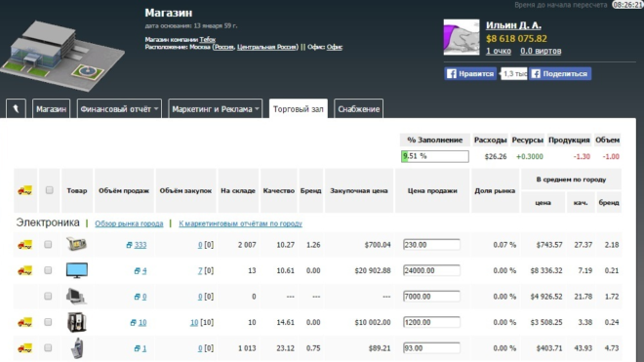Screen dimensions: 644x362
Task: Open user profile Ильин Д. А.
Action: click(x=513, y=25)
